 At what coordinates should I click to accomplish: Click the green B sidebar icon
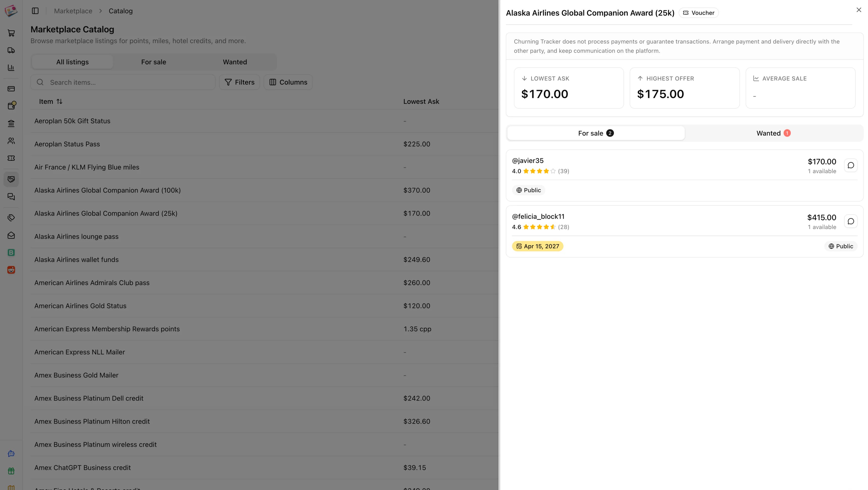11,253
